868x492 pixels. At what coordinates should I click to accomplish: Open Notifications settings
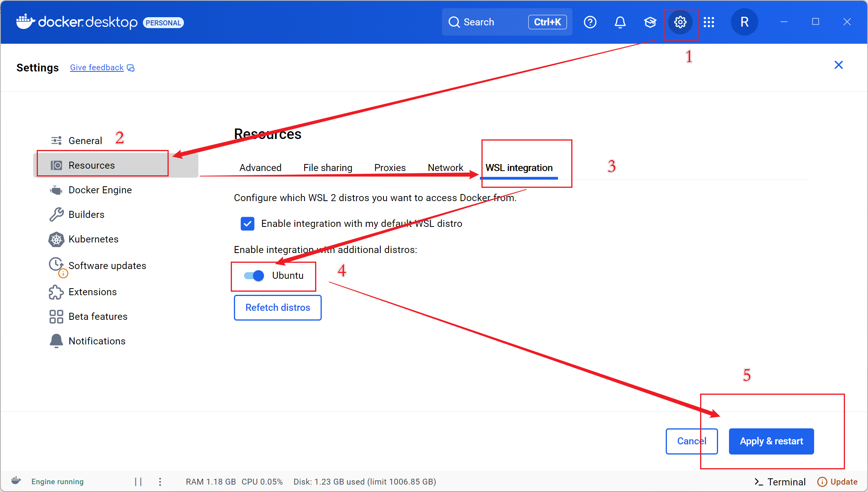(x=116, y=341)
